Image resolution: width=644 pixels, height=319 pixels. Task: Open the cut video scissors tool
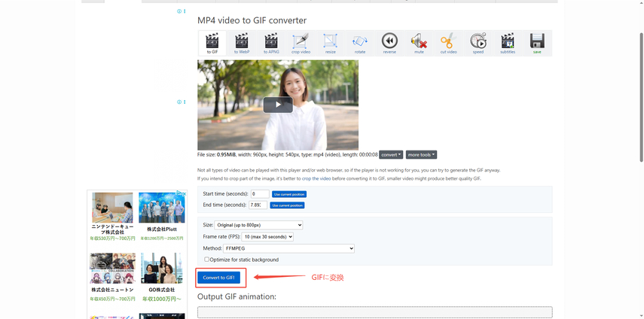pyautogui.click(x=448, y=43)
